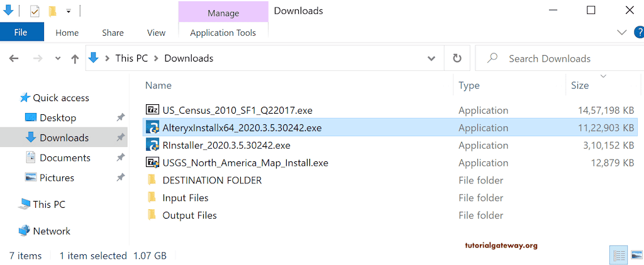Sort by the Size column header
This screenshot has height=265, width=644.
(580, 85)
